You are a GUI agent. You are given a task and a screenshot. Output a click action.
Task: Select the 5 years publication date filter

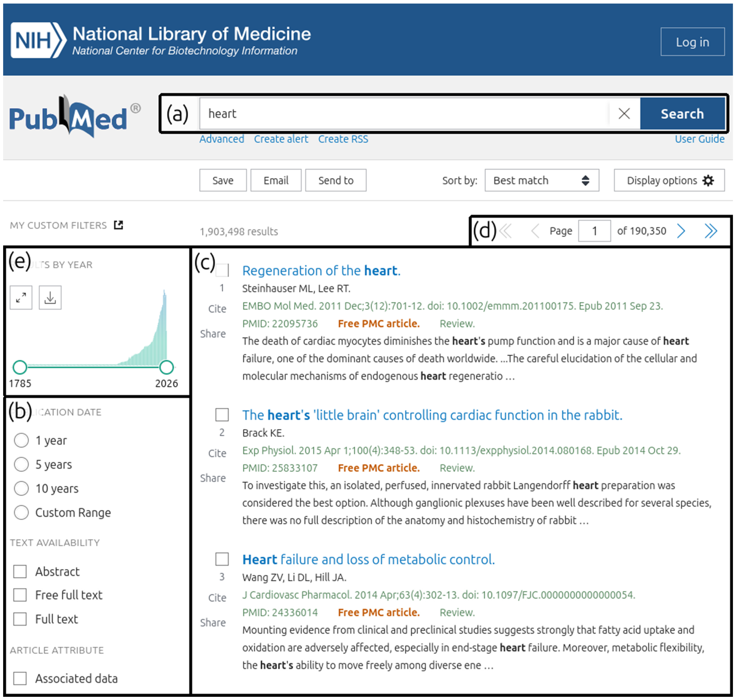click(21, 464)
